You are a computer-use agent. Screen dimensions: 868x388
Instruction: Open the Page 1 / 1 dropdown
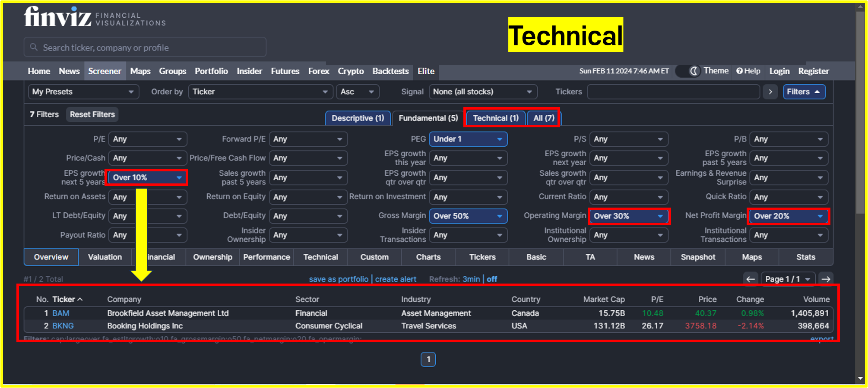(x=788, y=279)
